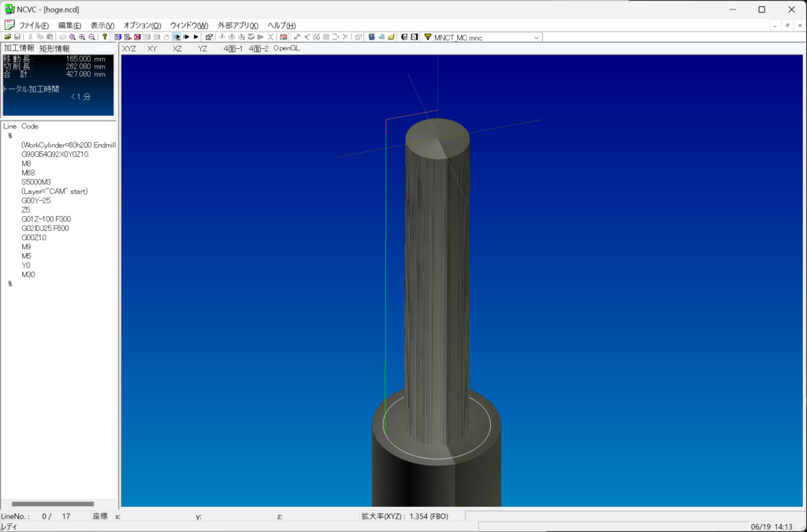This screenshot has height=532, width=807.
Task: Click the toolbox properties icon
Action: click(x=209, y=37)
